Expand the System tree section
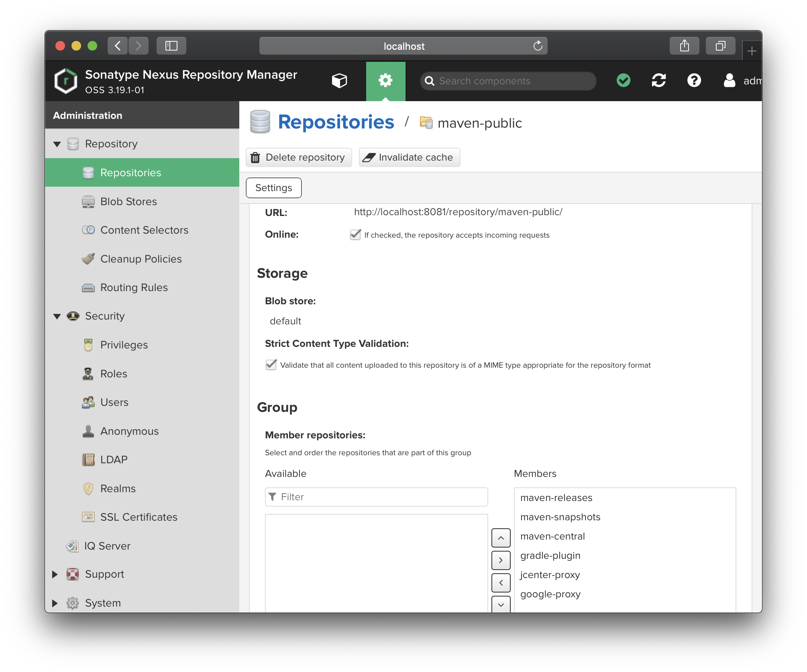 point(55,603)
